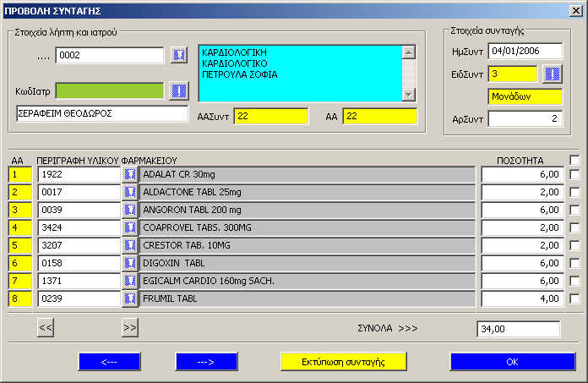
Task: Open lookup icon for FRUMIL TABL row
Action: (x=130, y=298)
